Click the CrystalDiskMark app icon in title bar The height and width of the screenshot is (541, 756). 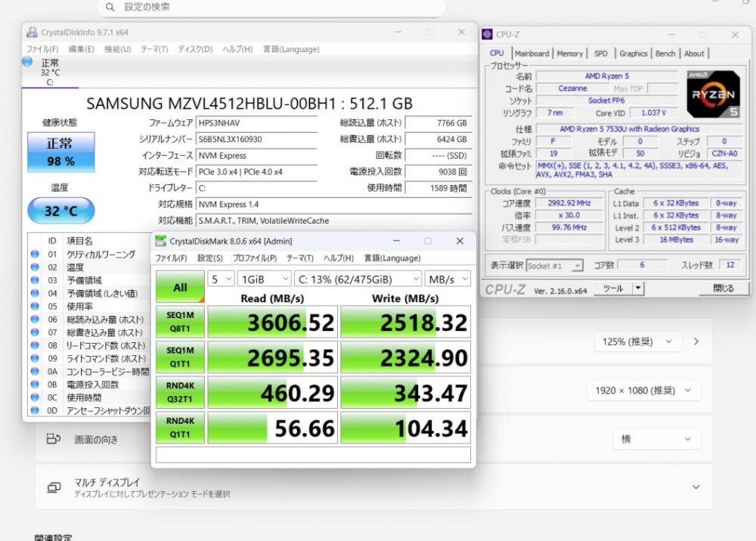tap(160, 241)
